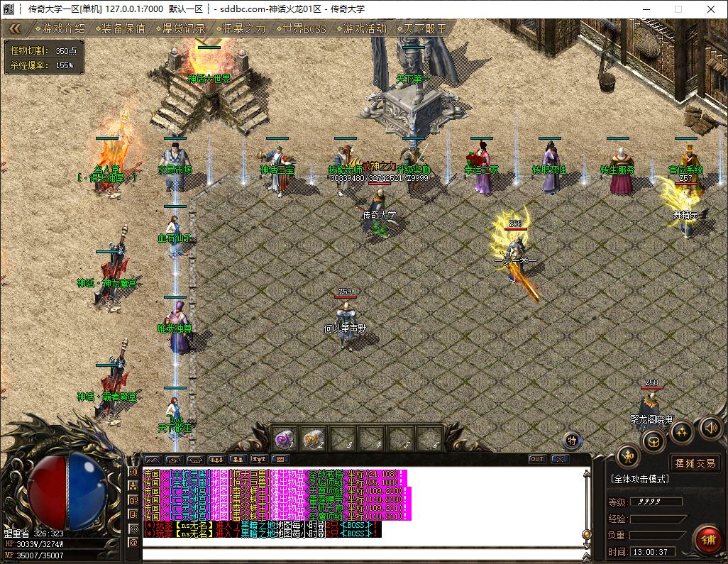Collapse the top menu with the double-arrow icon
Screen dimensions: 728x564
pyautogui.click(x=15, y=29)
